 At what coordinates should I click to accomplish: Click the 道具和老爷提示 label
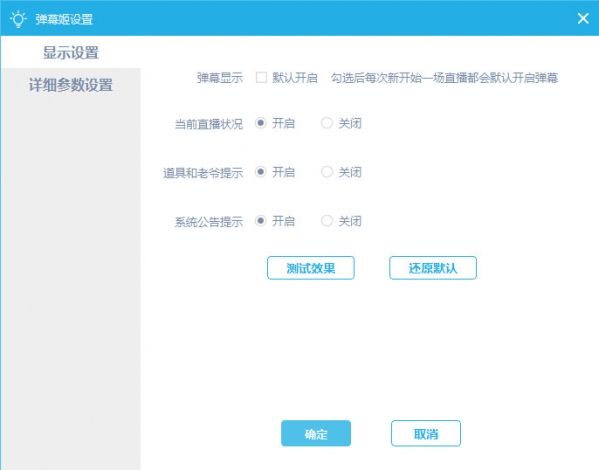click(203, 173)
